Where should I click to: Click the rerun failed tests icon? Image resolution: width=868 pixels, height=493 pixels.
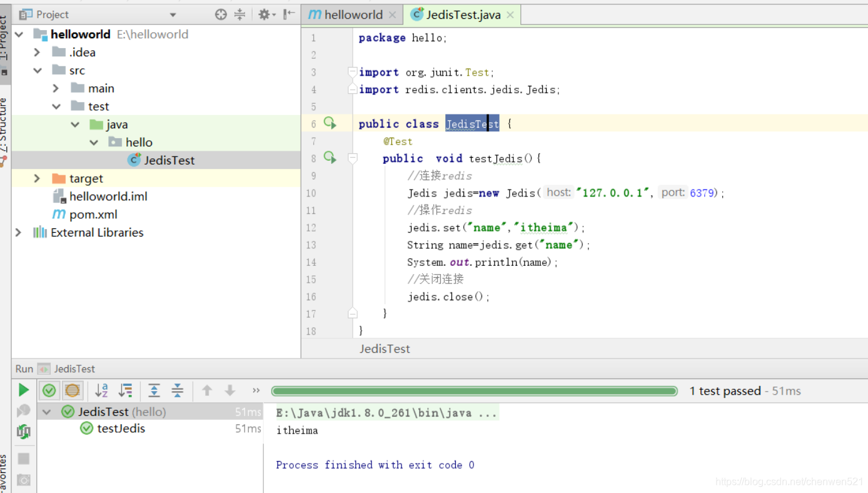point(24,410)
